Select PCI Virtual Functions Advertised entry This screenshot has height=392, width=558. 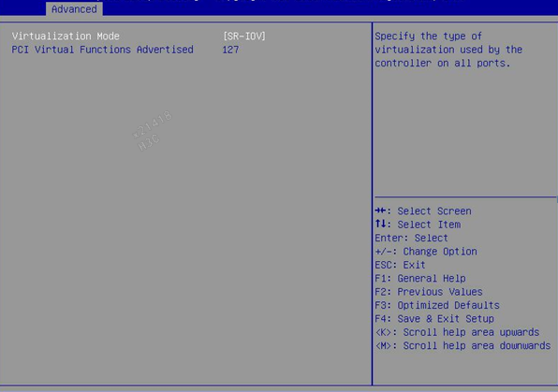pos(102,50)
